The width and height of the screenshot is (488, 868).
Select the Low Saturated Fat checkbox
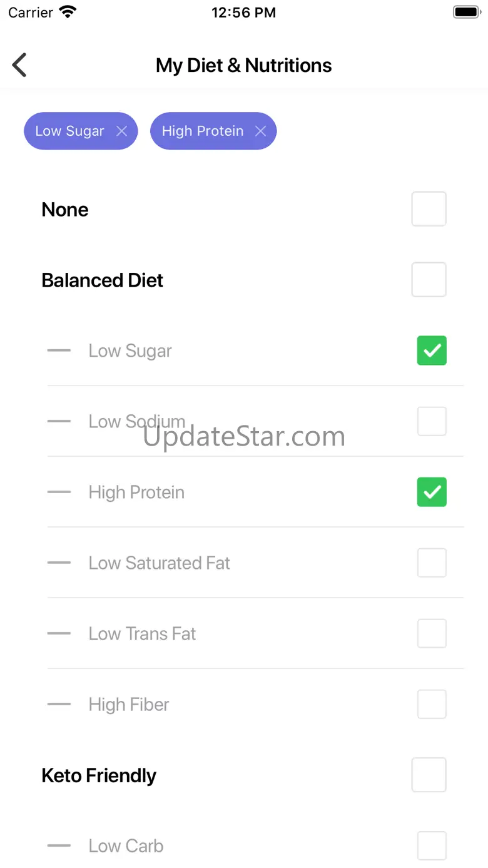tap(432, 563)
